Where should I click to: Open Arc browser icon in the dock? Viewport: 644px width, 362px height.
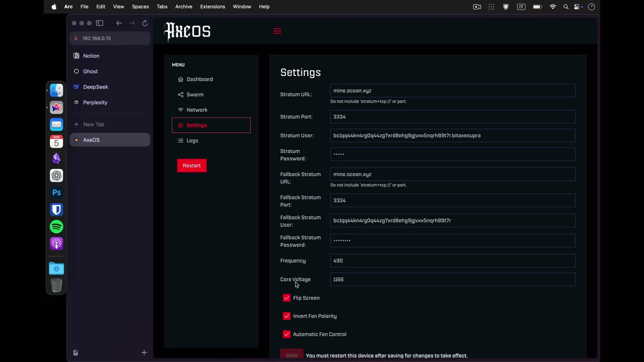(x=56, y=108)
